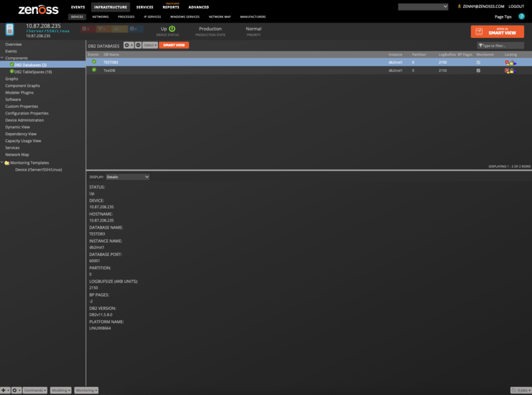
Task: Sort by the Instance column header
Action: (395, 55)
